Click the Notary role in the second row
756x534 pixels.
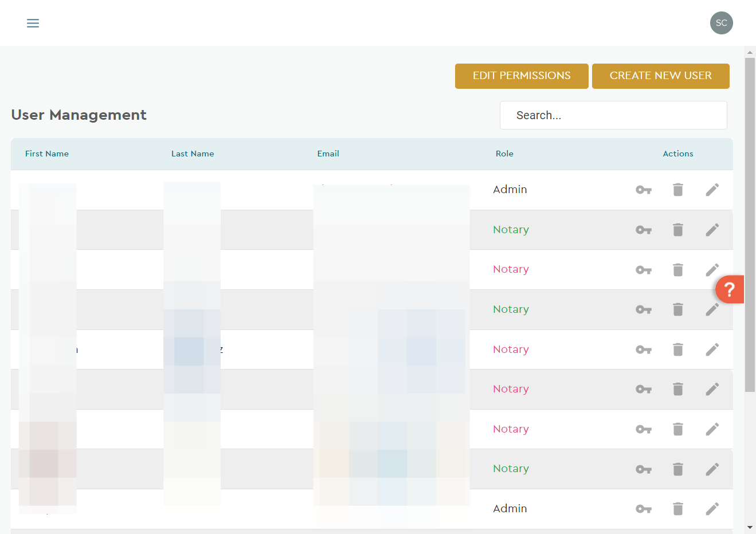click(511, 230)
